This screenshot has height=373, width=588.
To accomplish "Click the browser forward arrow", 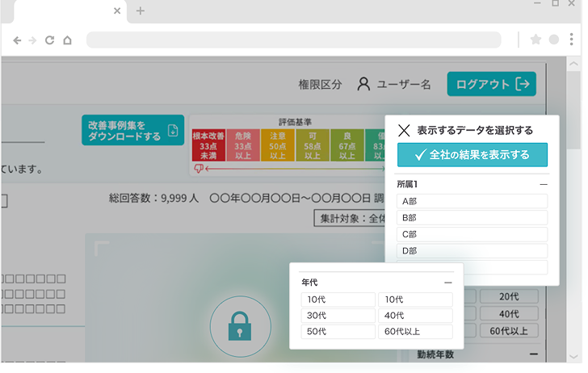I will 32,40.
